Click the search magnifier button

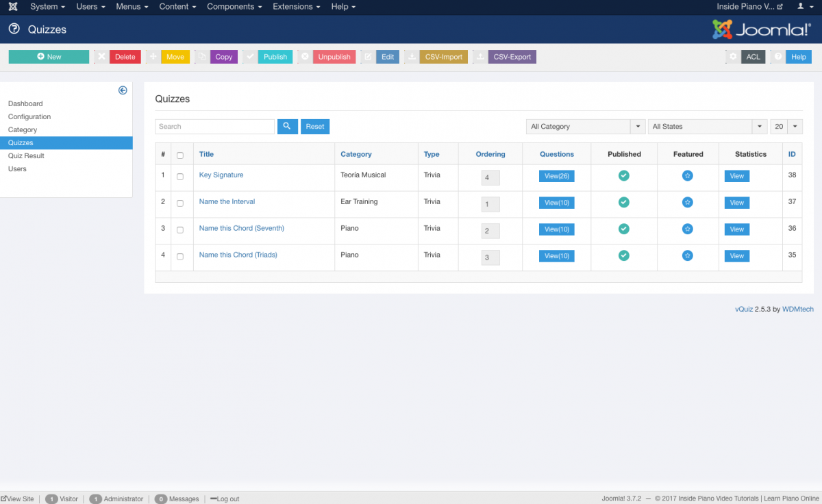pyautogui.click(x=287, y=127)
